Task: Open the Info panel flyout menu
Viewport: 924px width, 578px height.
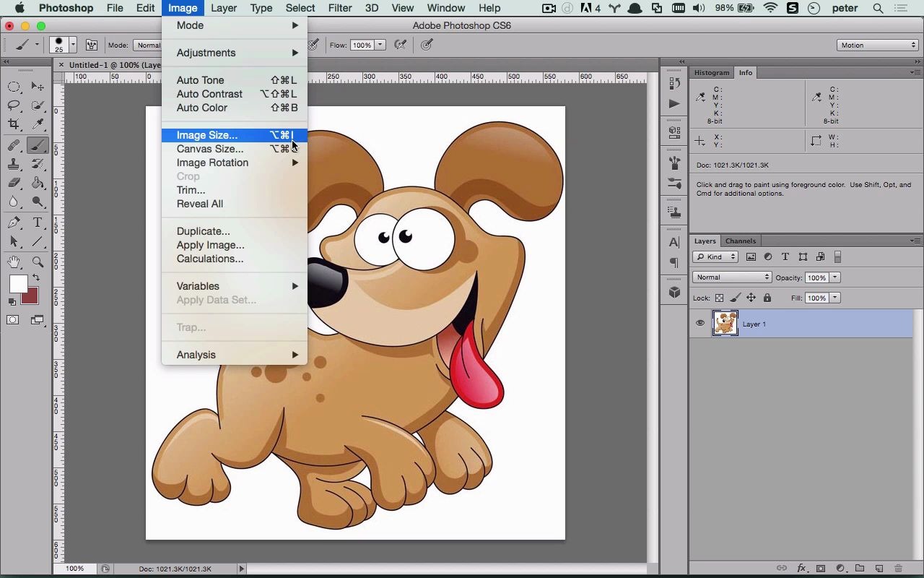Action: click(x=915, y=72)
